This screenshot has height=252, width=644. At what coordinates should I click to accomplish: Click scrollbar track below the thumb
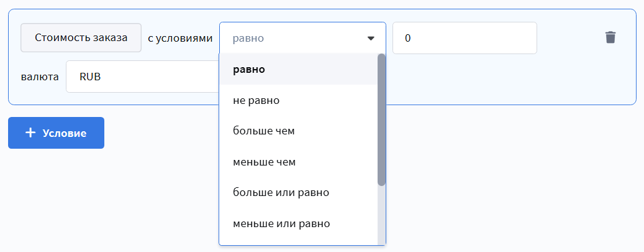point(381,215)
